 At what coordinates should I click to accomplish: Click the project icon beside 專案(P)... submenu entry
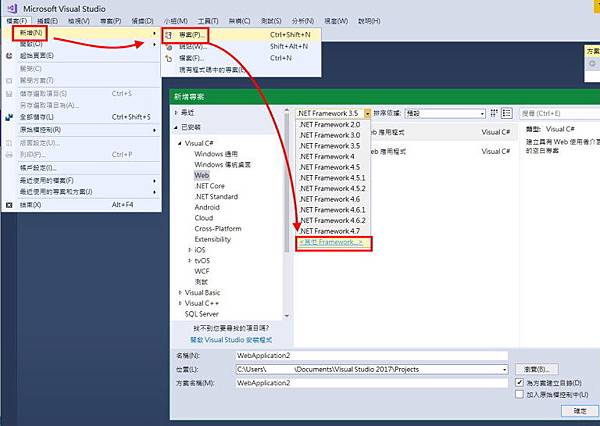[x=169, y=35]
